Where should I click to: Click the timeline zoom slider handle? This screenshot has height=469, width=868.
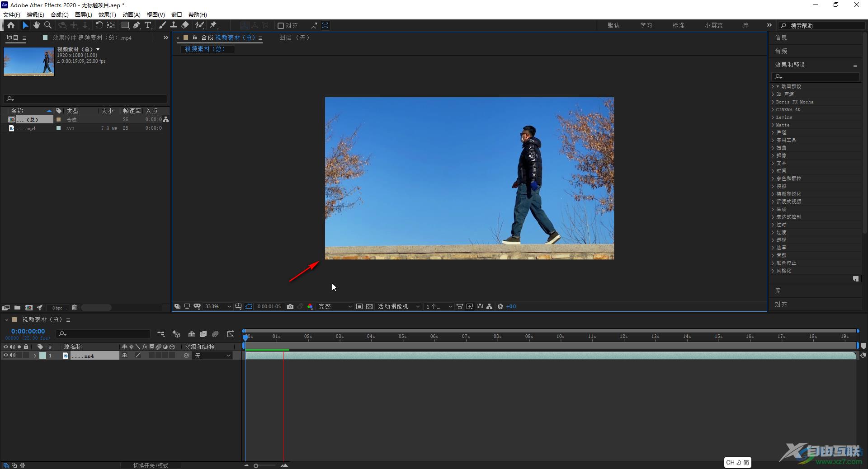[256, 465]
